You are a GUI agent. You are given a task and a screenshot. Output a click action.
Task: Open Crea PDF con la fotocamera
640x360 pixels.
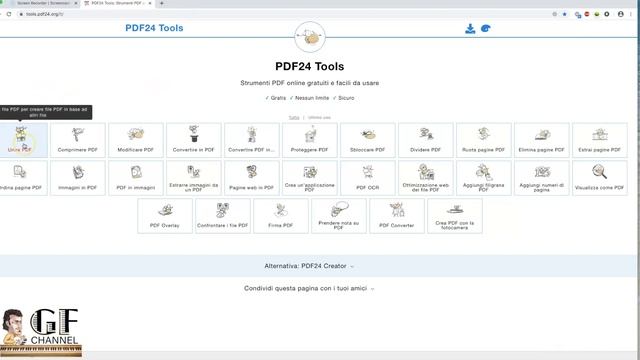click(455, 216)
